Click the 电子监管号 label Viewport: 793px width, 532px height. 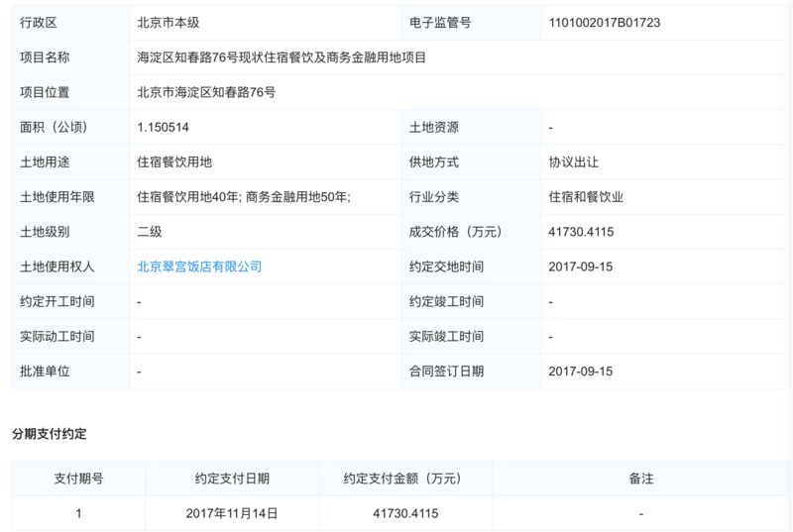[x=440, y=22]
